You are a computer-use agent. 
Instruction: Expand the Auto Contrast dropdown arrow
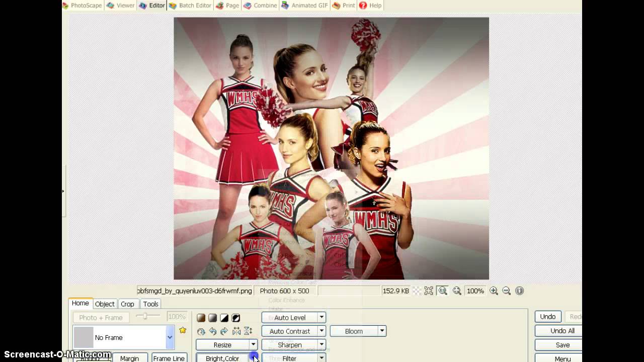click(321, 331)
